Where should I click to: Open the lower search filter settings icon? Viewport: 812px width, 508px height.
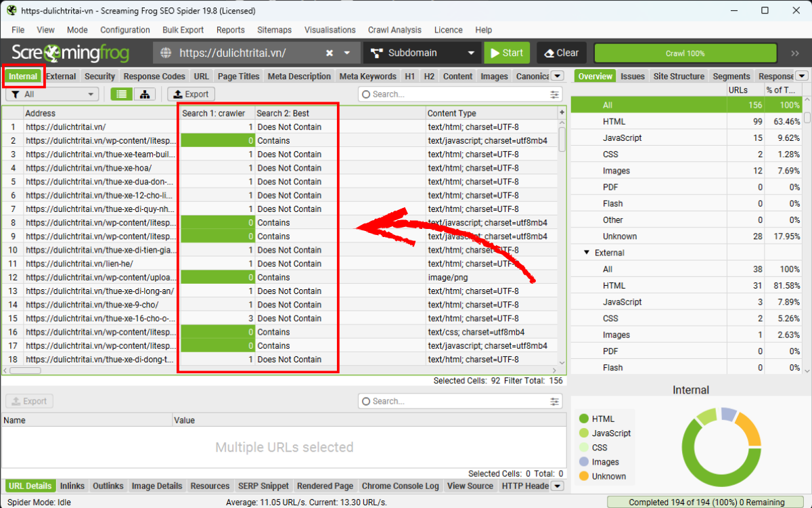point(555,401)
